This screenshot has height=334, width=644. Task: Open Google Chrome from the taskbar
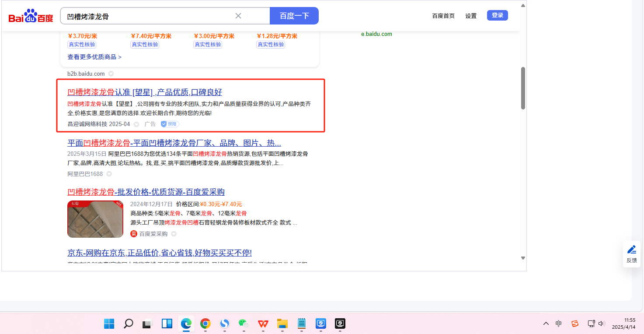205,323
